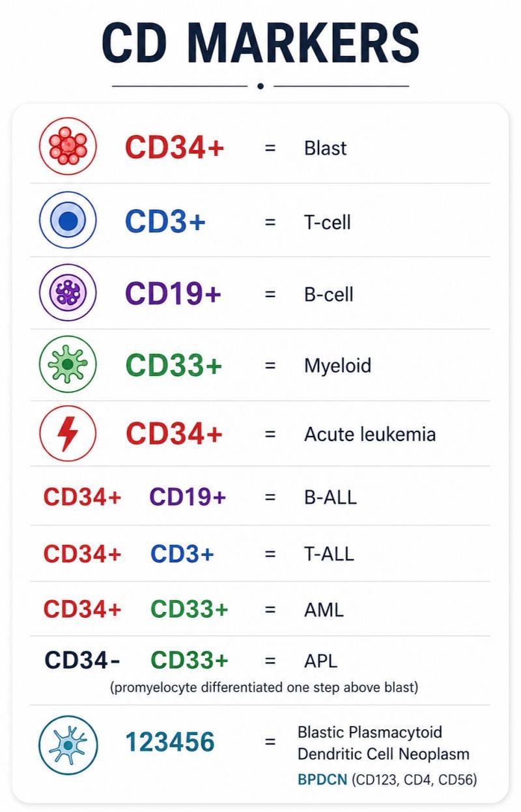Viewport: 521px width, 812px height.
Task: Click the black CD34- marker text
Action: click(x=82, y=661)
